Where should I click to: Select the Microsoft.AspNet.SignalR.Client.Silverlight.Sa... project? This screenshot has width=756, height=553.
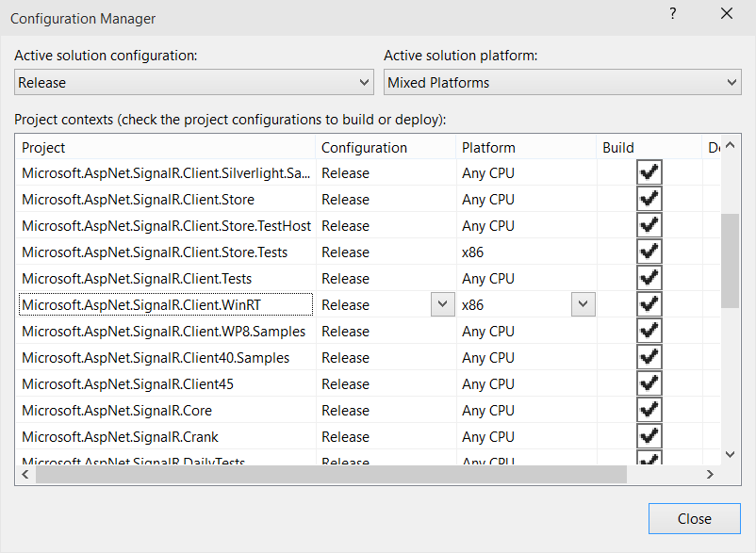coord(166,173)
